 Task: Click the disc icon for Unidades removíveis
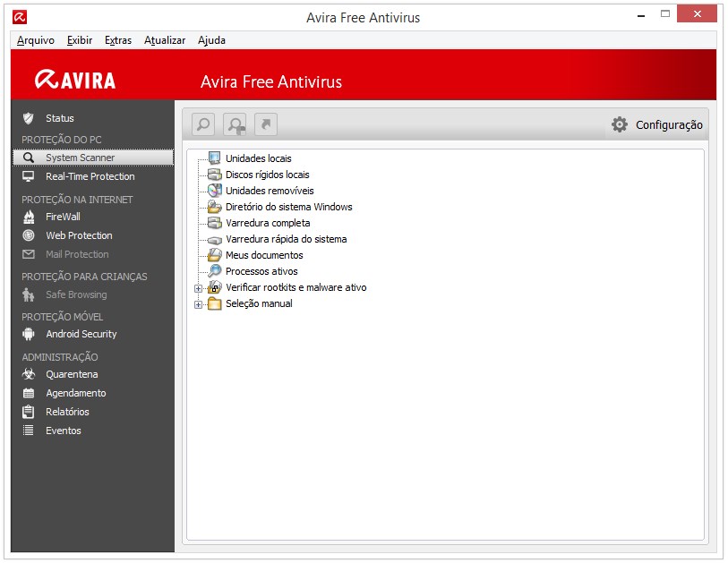point(215,191)
